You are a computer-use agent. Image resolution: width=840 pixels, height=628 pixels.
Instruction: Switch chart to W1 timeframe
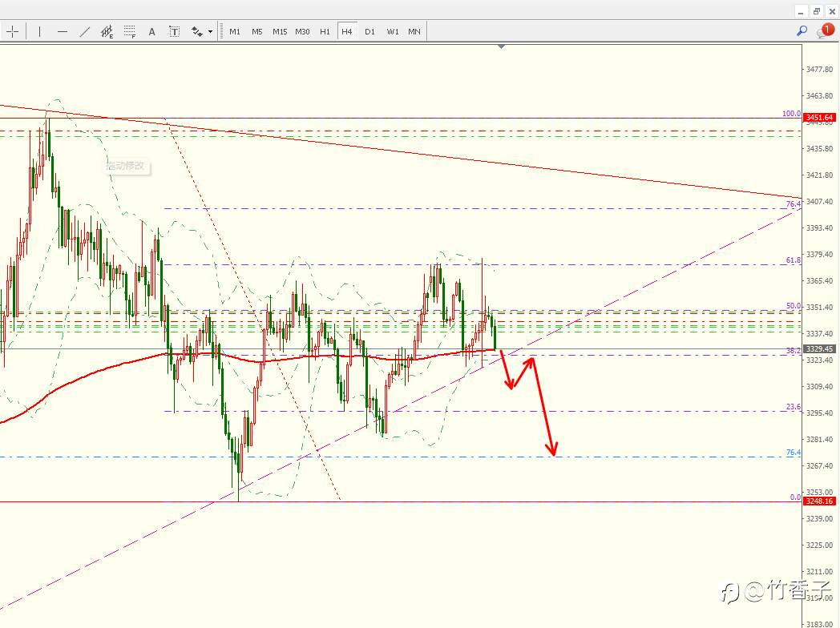click(393, 31)
